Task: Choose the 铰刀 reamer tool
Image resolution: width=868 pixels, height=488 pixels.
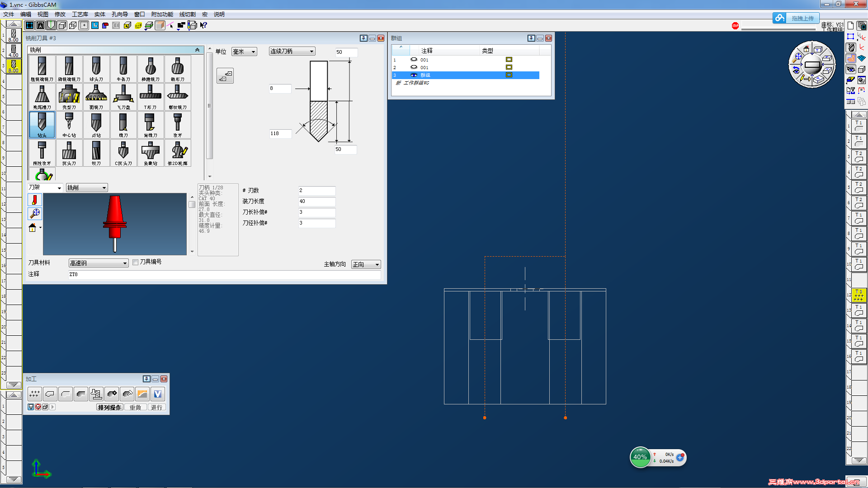Action: point(96,153)
